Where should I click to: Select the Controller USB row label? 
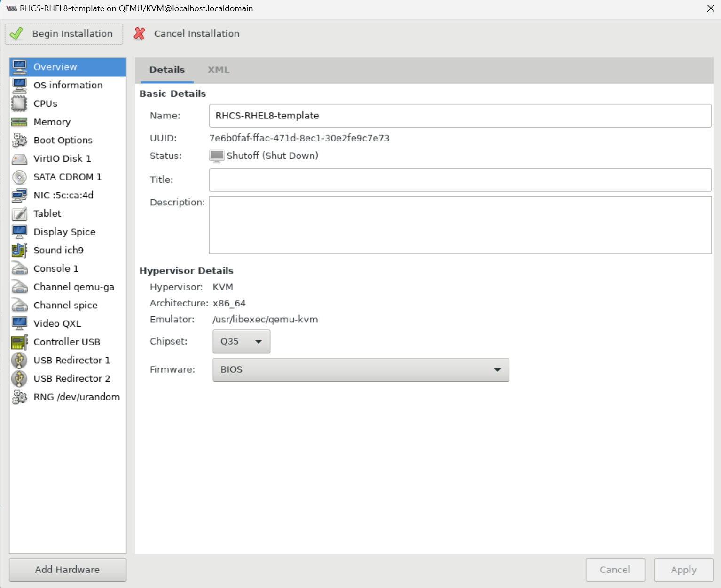coord(67,342)
